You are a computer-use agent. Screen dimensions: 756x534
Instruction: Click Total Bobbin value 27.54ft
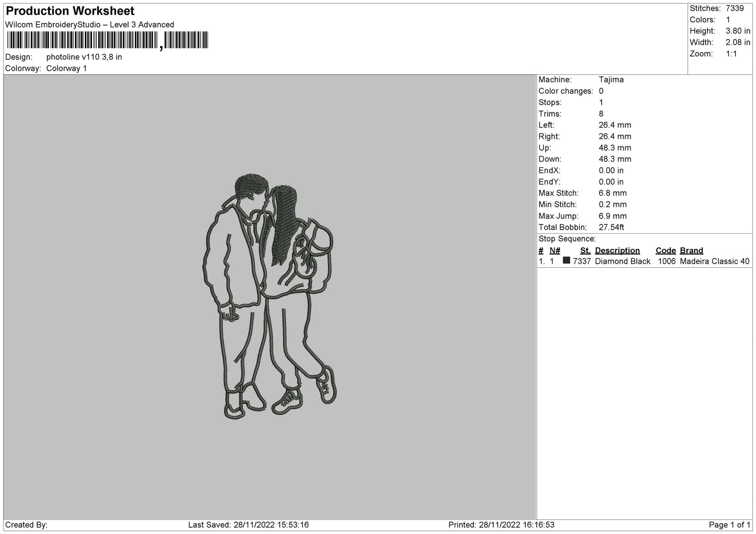[611, 228]
